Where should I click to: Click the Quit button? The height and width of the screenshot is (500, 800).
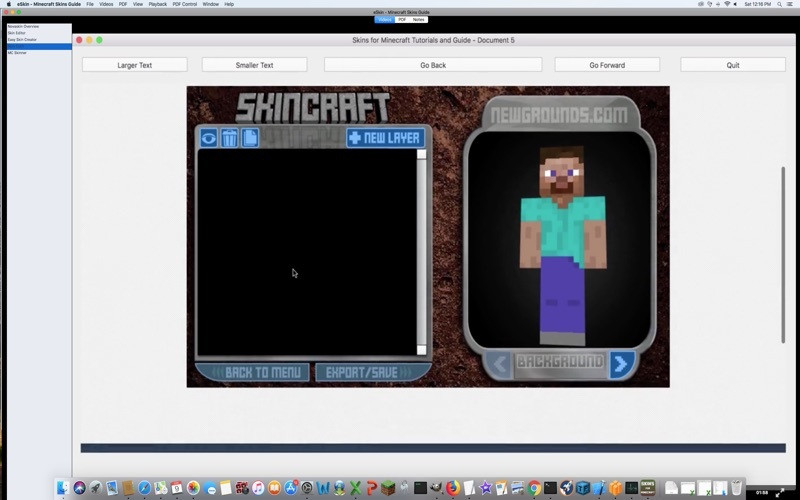click(x=733, y=65)
